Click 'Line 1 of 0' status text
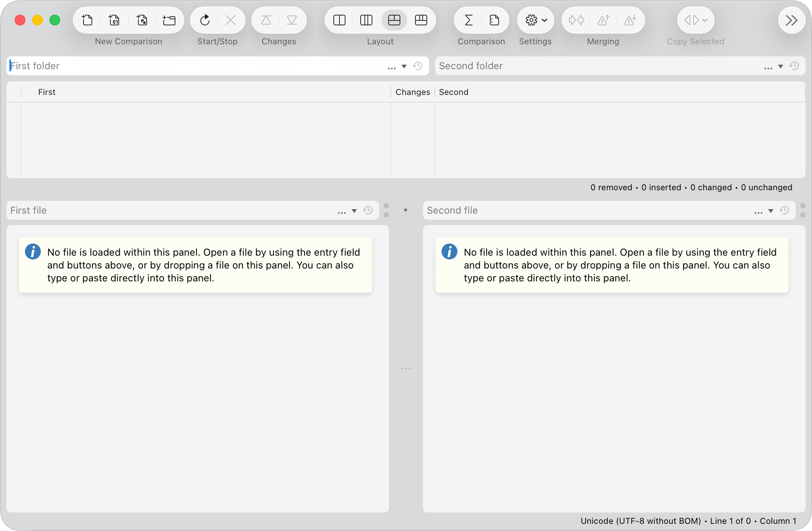This screenshot has width=812, height=531. click(x=730, y=521)
